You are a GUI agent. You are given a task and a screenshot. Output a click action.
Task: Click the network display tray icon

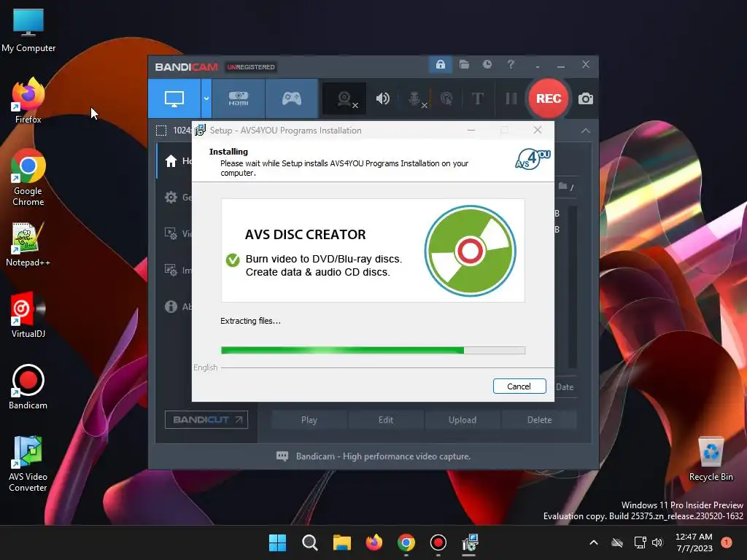tap(640, 542)
